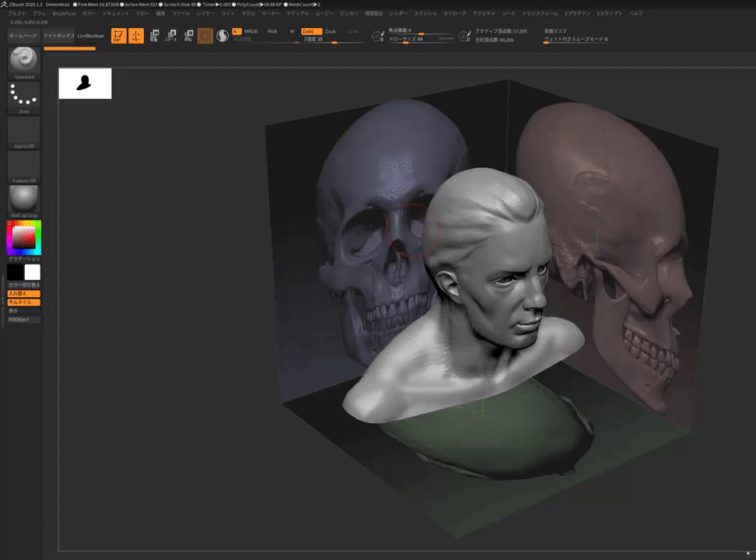Viewport: 756px width, 560px height.
Task: Click the Alpha Off slot
Action: [24, 131]
